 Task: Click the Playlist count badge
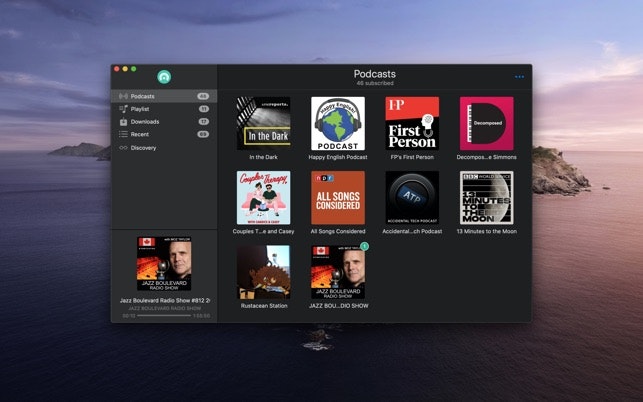pyautogui.click(x=204, y=109)
